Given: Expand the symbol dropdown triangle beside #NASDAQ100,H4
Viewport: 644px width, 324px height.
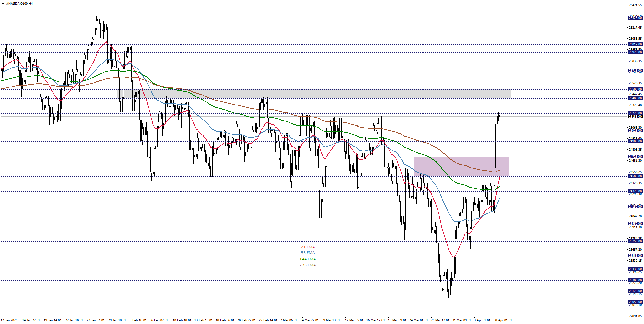Looking at the screenshot, I should [3, 3].
